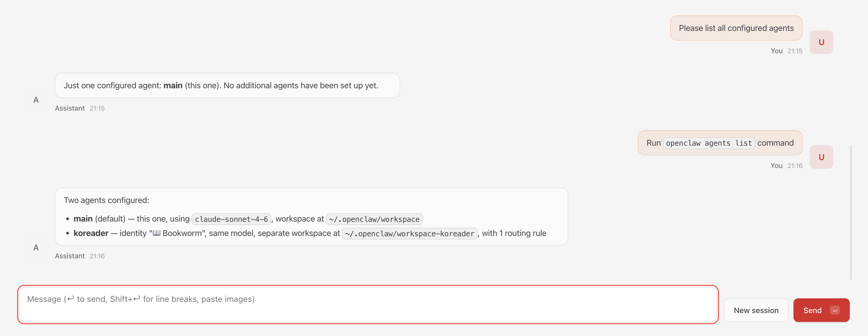The height and width of the screenshot is (336, 868).
Task: Click the bold 'koreader' agent name
Action: coord(91,233)
